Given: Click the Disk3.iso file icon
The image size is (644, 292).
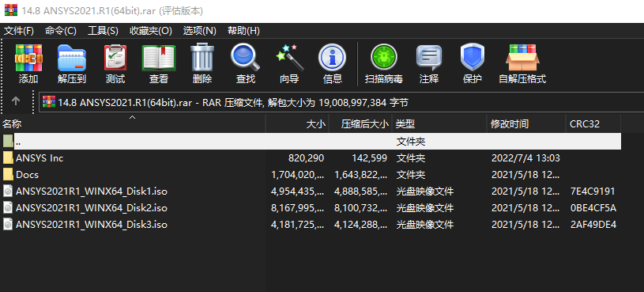Looking at the screenshot, I should 8,225.
